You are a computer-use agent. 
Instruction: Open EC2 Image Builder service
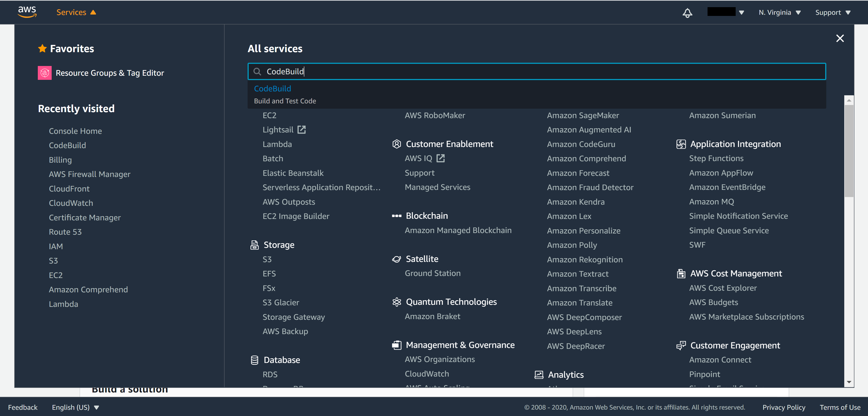click(296, 216)
